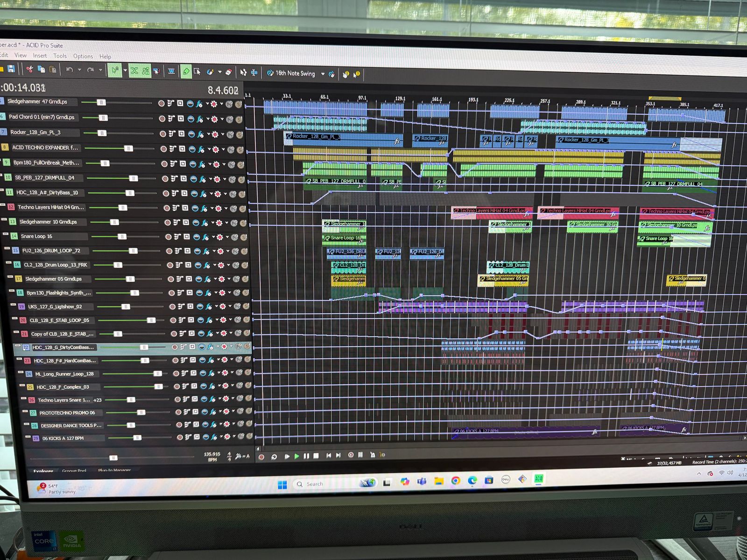Click the SB_PEB_127_DRMFULL_04 volume slider handle
This screenshot has width=747, height=560.
pyautogui.click(x=134, y=178)
